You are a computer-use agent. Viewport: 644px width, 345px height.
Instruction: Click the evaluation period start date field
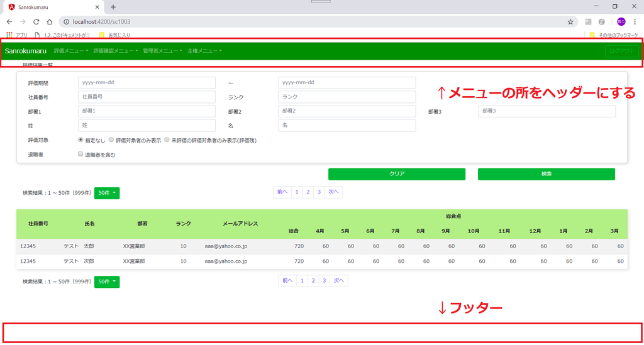147,82
